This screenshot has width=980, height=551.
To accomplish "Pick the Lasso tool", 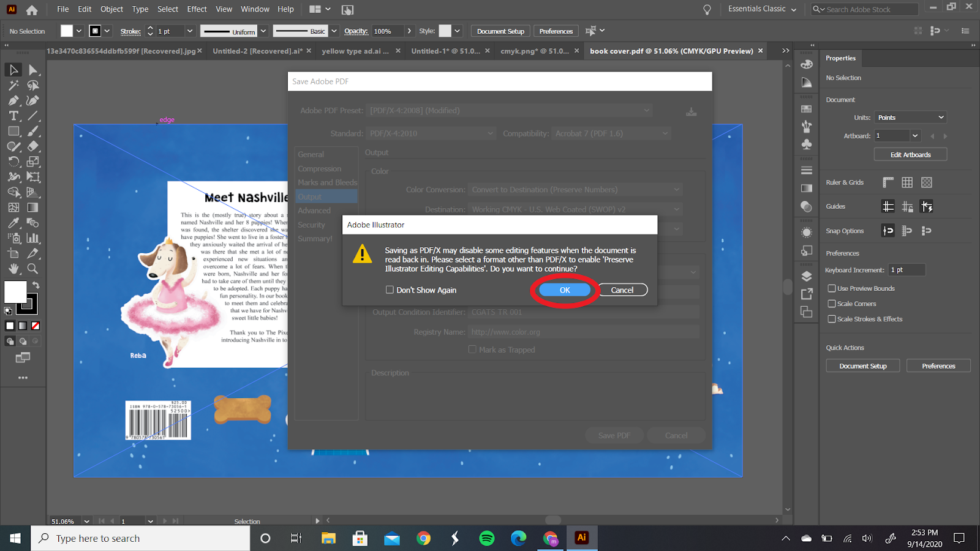I will tap(33, 85).
